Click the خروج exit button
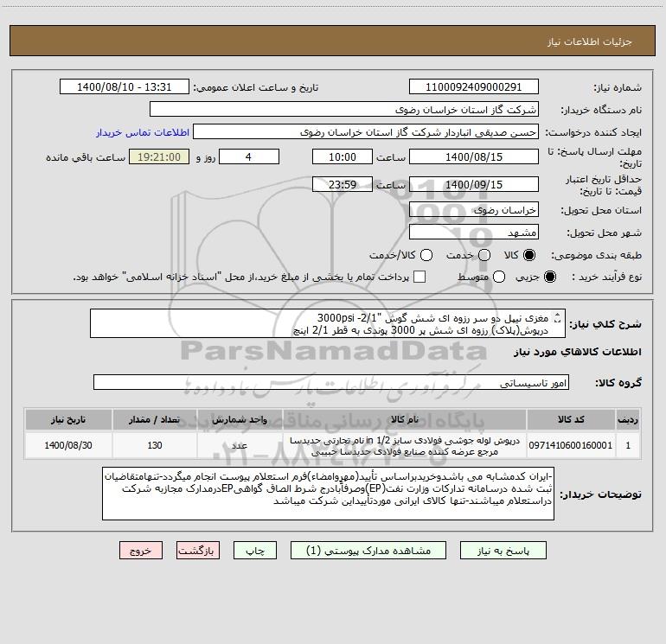Viewport: 666px width, 644px height. pyautogui.click(x=141, y=551)
